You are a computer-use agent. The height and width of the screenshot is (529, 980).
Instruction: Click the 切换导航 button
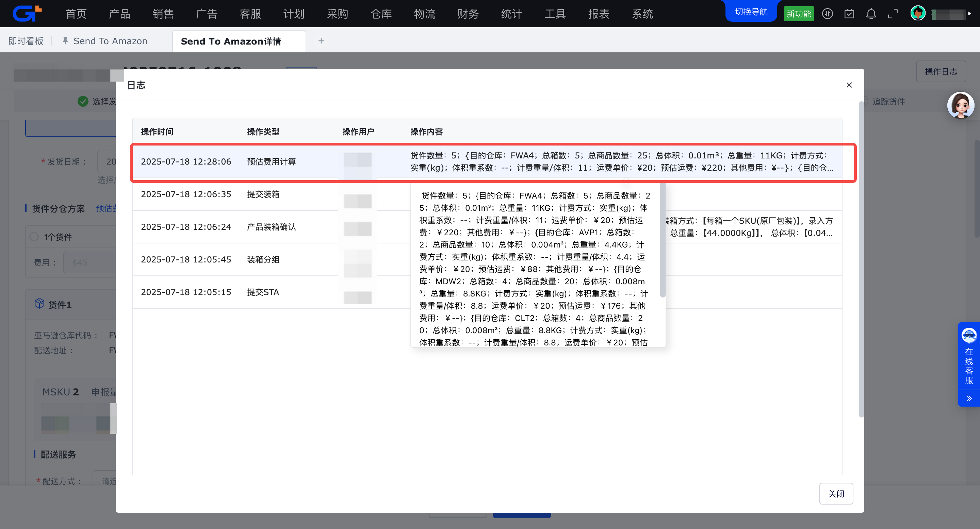(751, 12)
